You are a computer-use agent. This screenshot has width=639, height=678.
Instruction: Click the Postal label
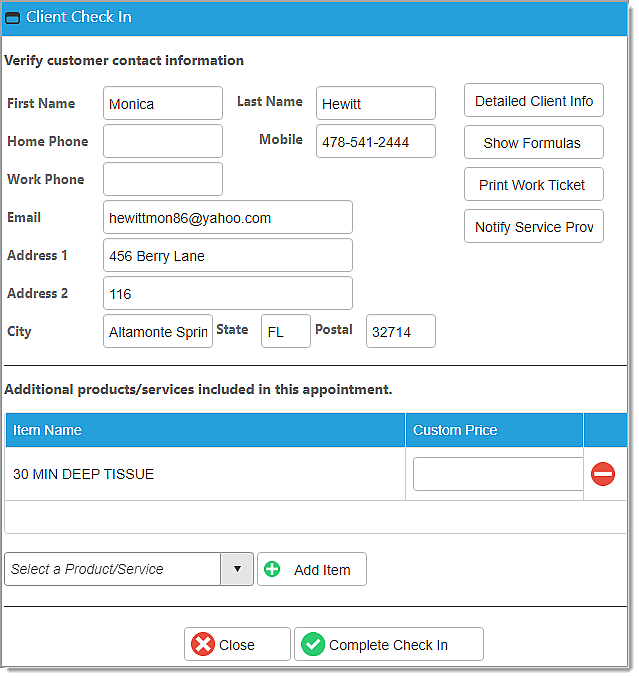(334, 329)
